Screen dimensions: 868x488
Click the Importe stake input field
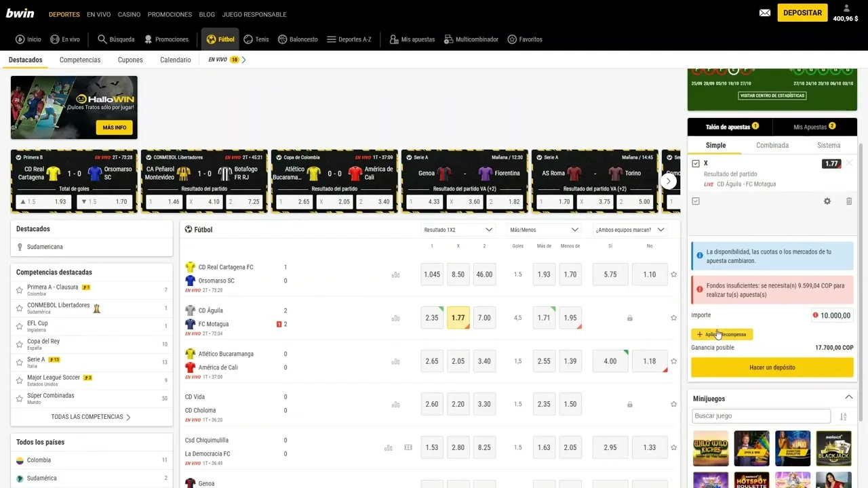coord(831,315)
